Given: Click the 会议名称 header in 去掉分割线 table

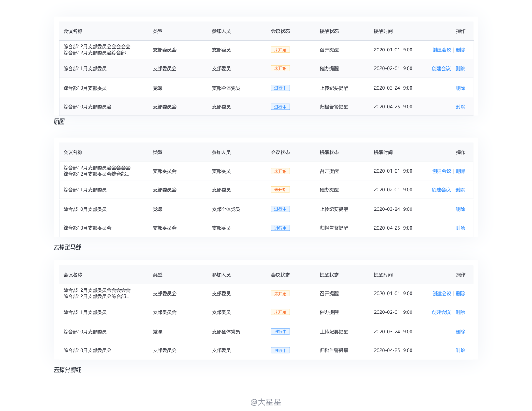Looking at the screenshot, I should click(x=73, y=275).
